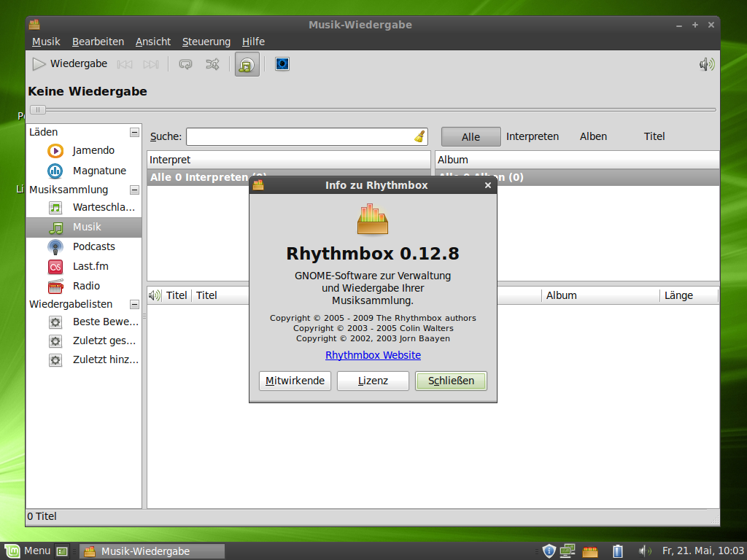Click the speaker volume icon in the toolbar
Image resolution: width=747 pixels, height=560 pixels.
(x=705, y=64)
